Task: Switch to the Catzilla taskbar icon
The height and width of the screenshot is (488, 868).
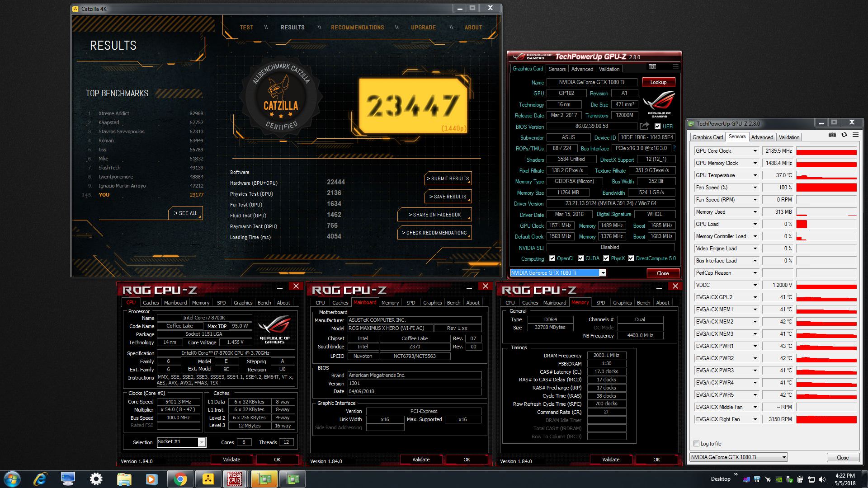Action: [208, 479]
